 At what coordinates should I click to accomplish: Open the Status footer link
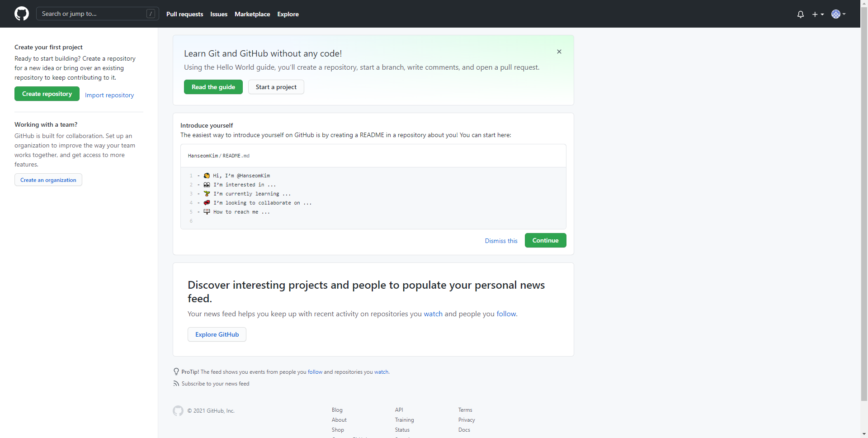pyautogui.click(x=402, y=430)
